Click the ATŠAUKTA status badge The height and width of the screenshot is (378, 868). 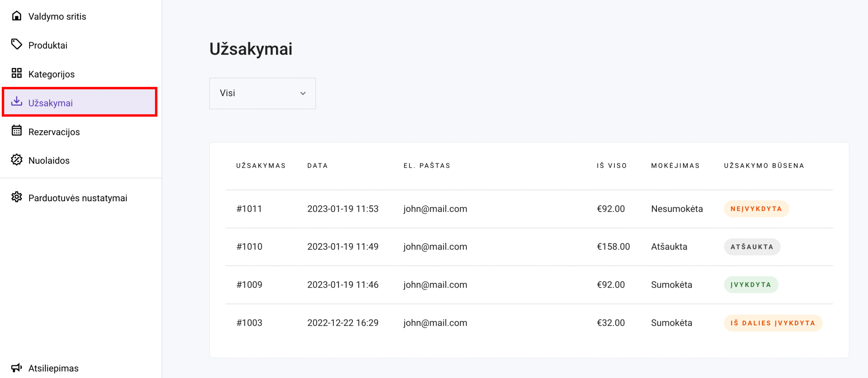coord(752,247)
